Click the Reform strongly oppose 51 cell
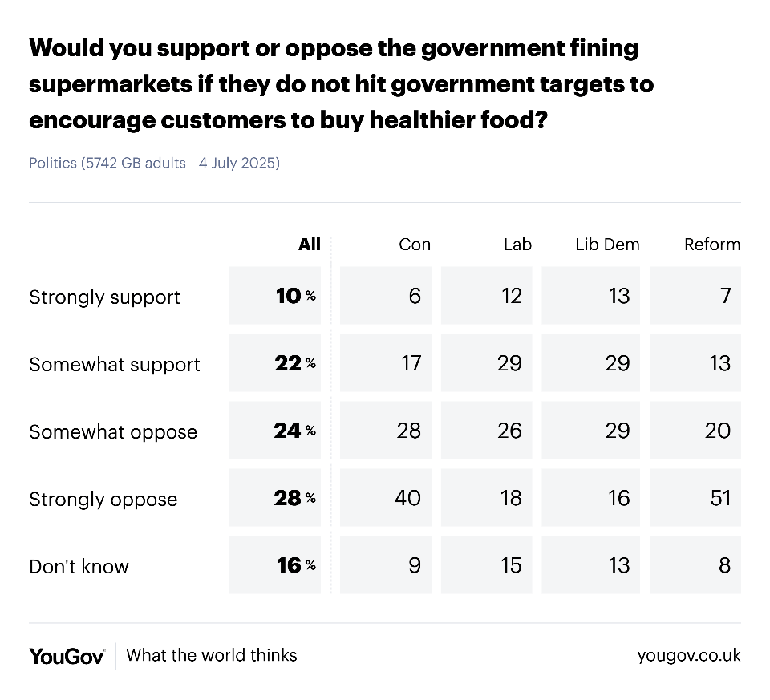770x700 pixels. (695, 498)
